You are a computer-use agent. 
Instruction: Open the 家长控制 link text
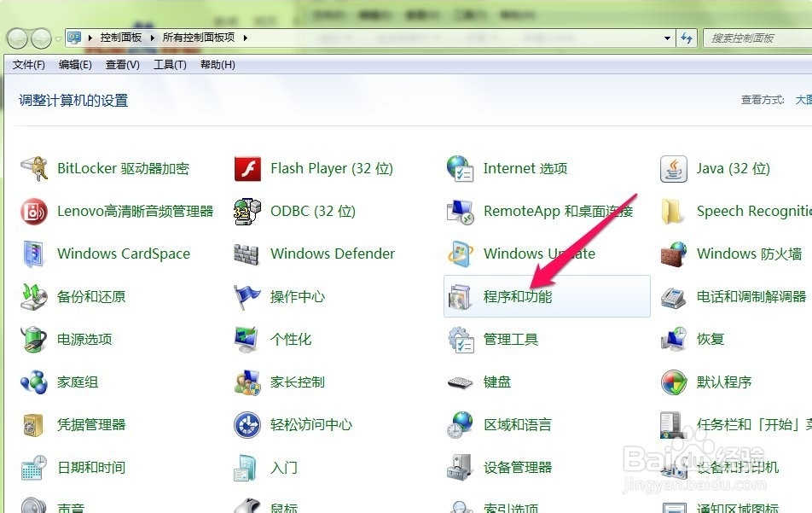(x=297, y=382)
